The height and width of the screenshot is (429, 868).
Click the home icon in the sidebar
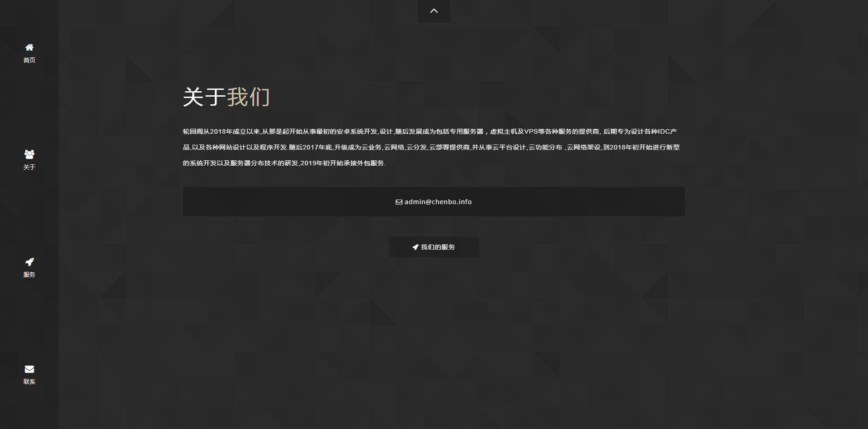(x=29, y=47)
